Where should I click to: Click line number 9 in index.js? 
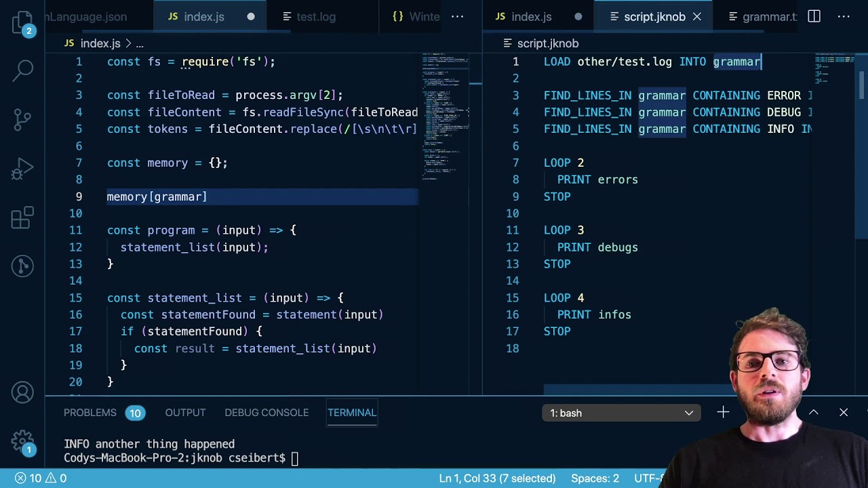[x=79, y=197]
